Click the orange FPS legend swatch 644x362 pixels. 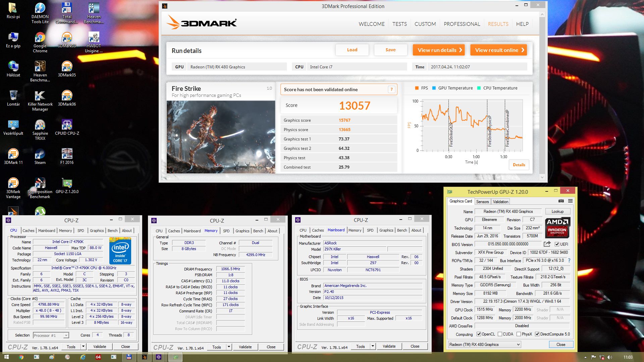coord(417,88)
